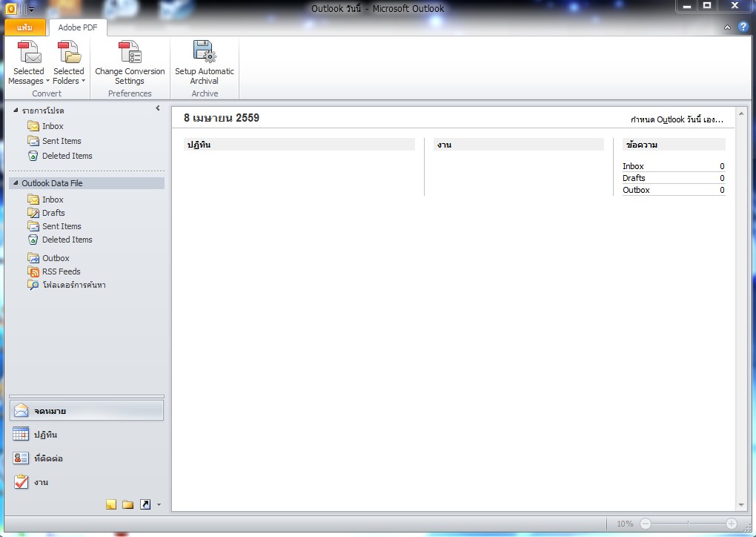Switch to ที่ติดต่อ contacts view

pyautogui.click(x=87, y=458)
